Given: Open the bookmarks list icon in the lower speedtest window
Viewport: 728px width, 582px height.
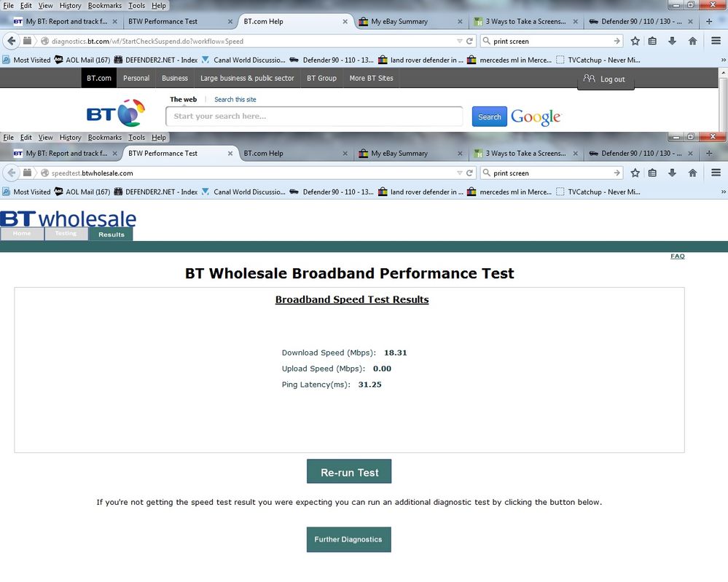Looking at the screenshot, I should point(652,173).
